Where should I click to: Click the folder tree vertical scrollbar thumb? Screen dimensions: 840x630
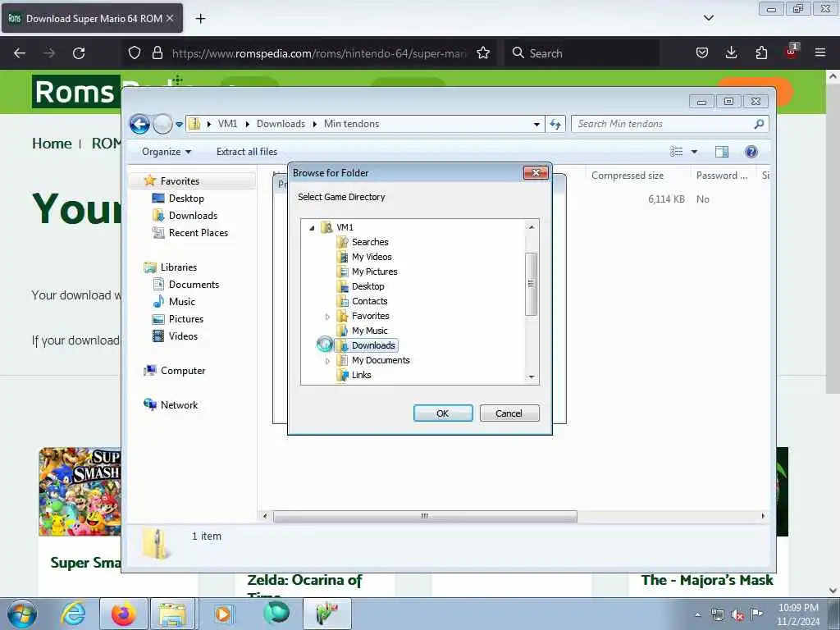(531, 284)
